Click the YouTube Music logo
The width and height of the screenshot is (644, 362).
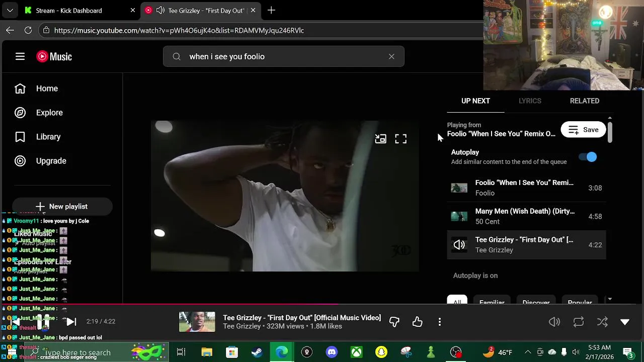pyautogui.click(x=54, y=57)
